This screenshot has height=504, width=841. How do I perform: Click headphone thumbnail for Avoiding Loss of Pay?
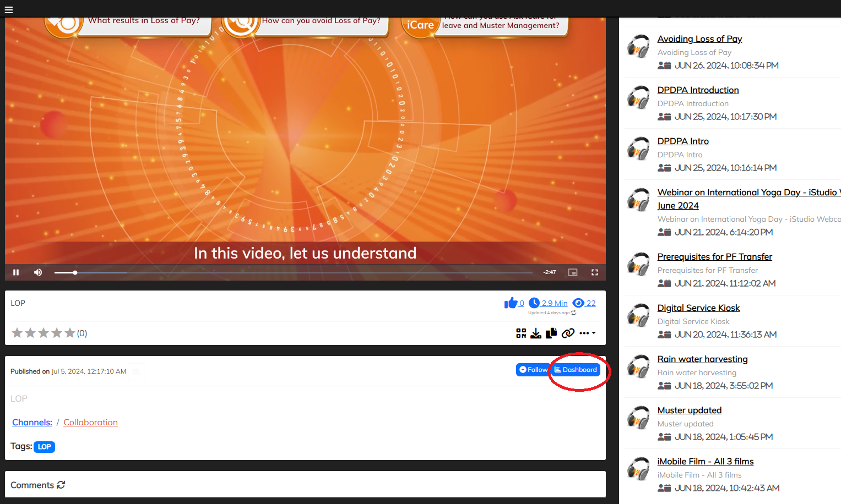639,46
